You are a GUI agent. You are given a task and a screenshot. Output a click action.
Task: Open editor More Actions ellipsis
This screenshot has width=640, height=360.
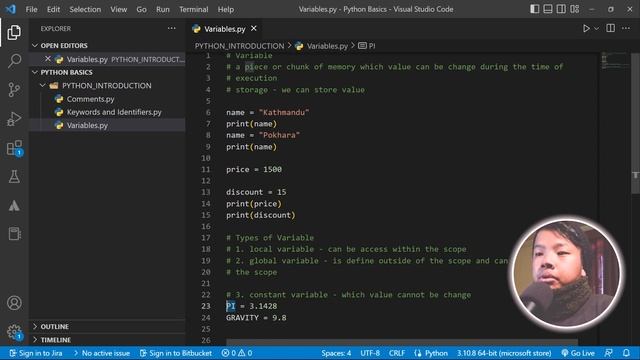[626, 28]
